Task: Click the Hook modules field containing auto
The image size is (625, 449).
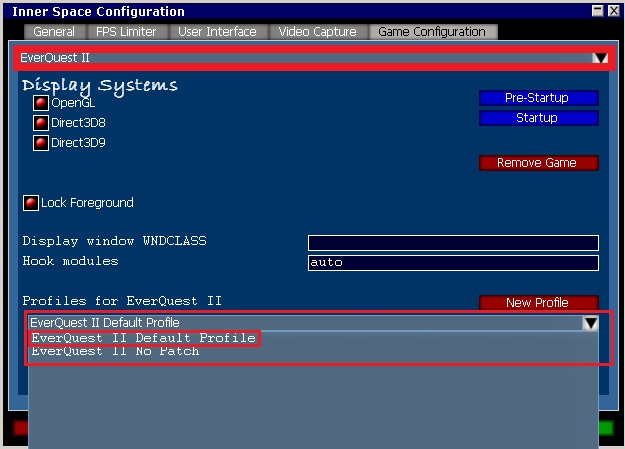Action: pos(453,263)
